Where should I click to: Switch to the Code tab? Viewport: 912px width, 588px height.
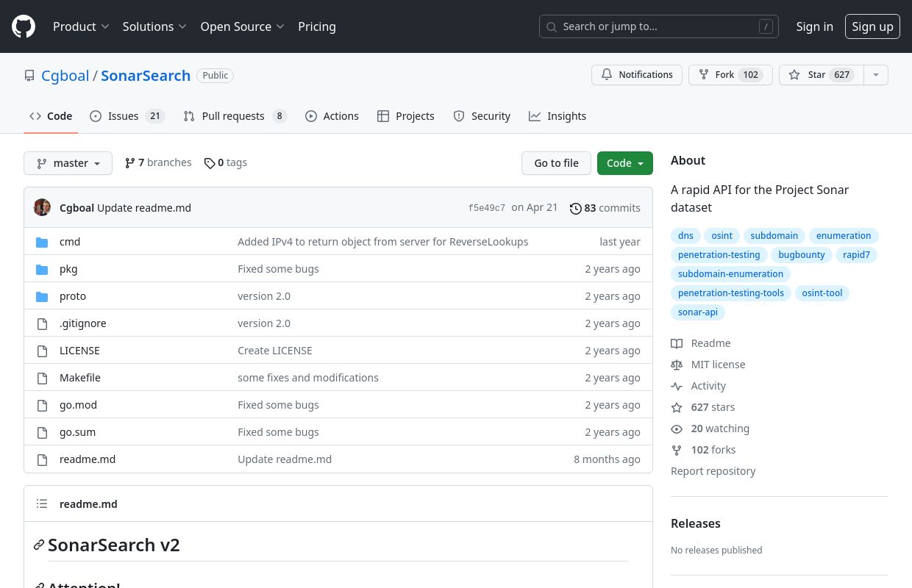click(x=51, y=116)
